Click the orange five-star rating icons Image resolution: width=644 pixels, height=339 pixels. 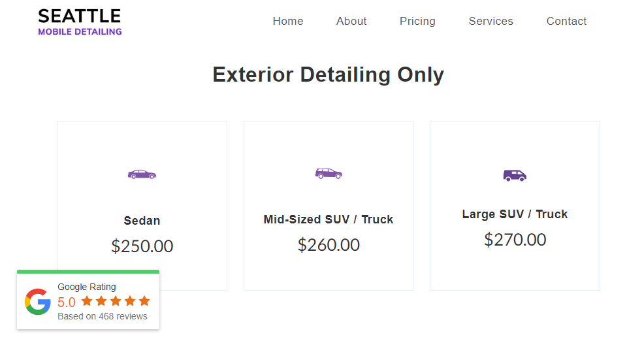pyautogui.click(x=116, y=301)
